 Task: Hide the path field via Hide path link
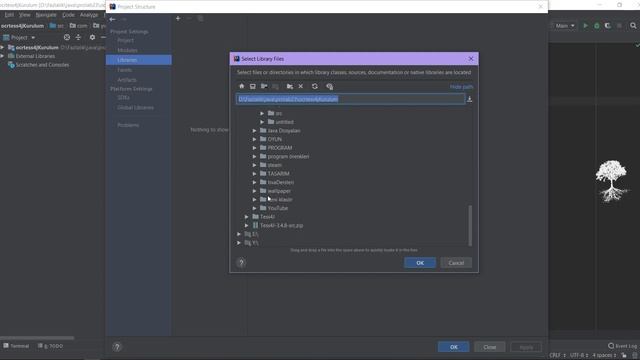point(461,87)
